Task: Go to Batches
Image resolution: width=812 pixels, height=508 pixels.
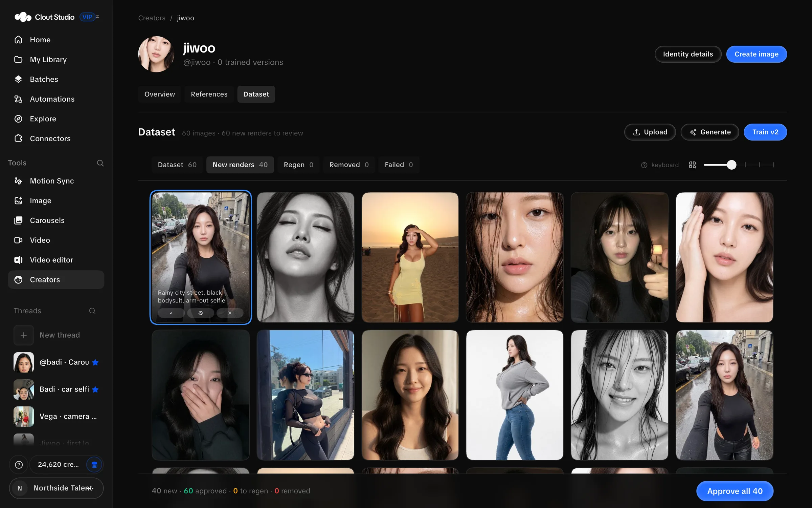Action: click(56, 79)
